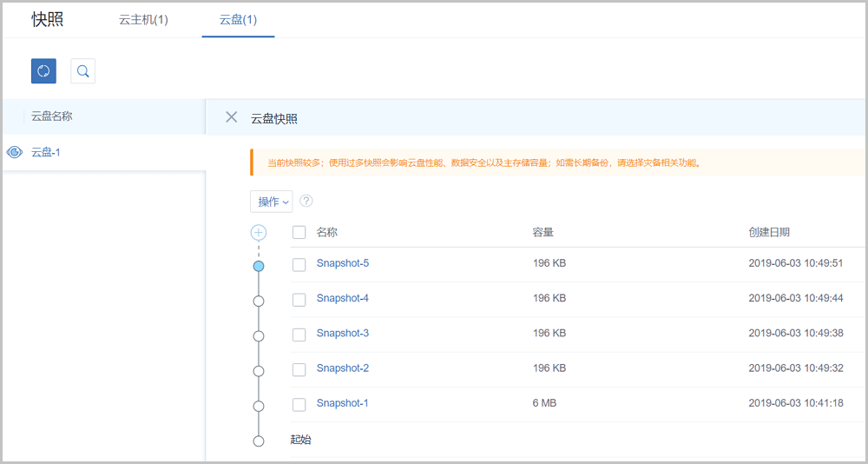Expand the 操作 dropdown menu
868x464 pixels.
[271, 202]
